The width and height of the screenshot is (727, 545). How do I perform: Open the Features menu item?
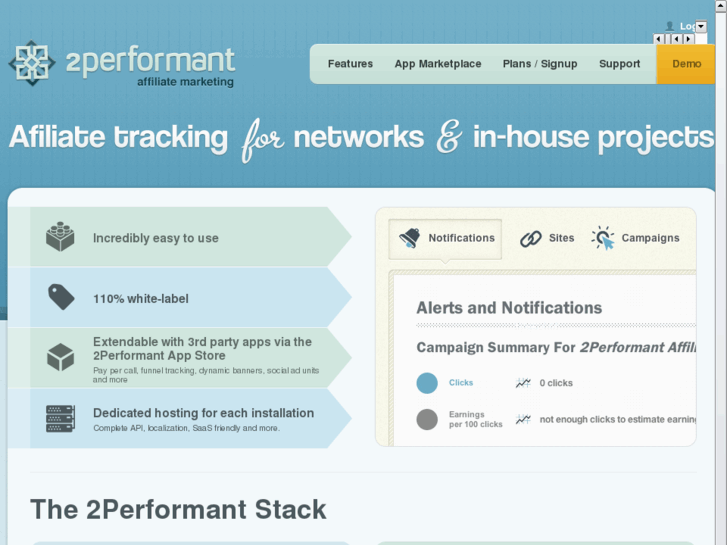coord(350,64)
